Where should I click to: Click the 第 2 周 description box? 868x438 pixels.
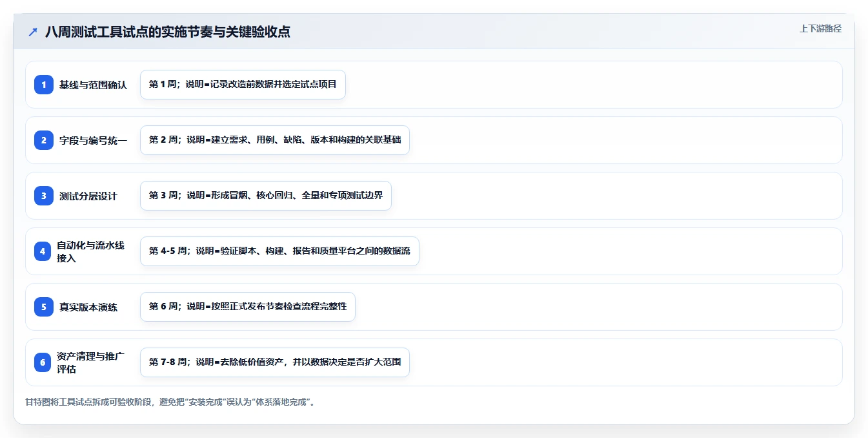pos(275,140)
